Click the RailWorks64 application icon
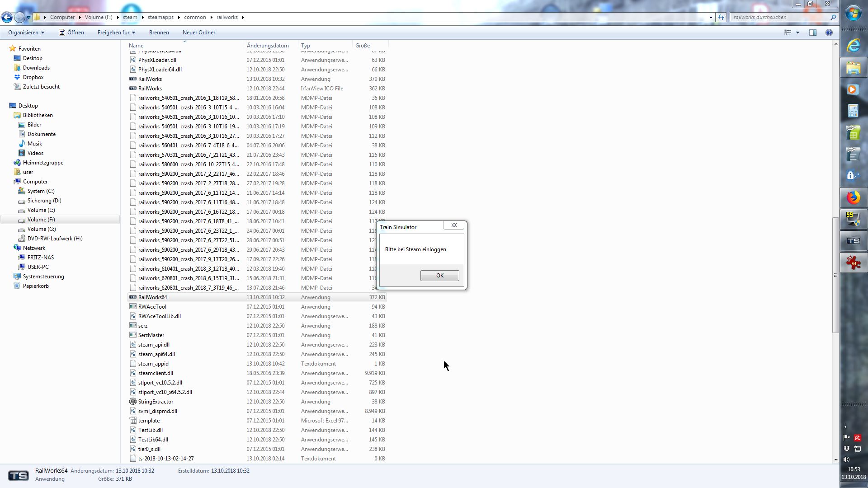The image size is (868, 488). tap(133, 297)
